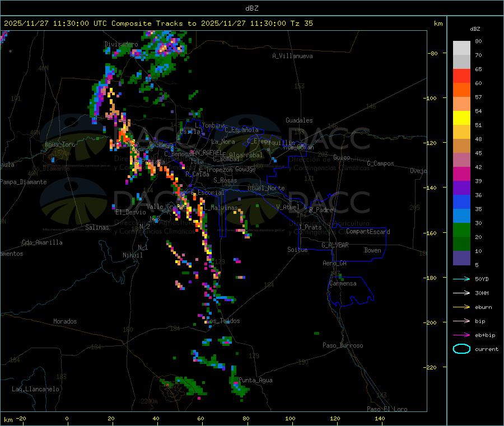Click the Co_Diamante map label

[51, 169]
